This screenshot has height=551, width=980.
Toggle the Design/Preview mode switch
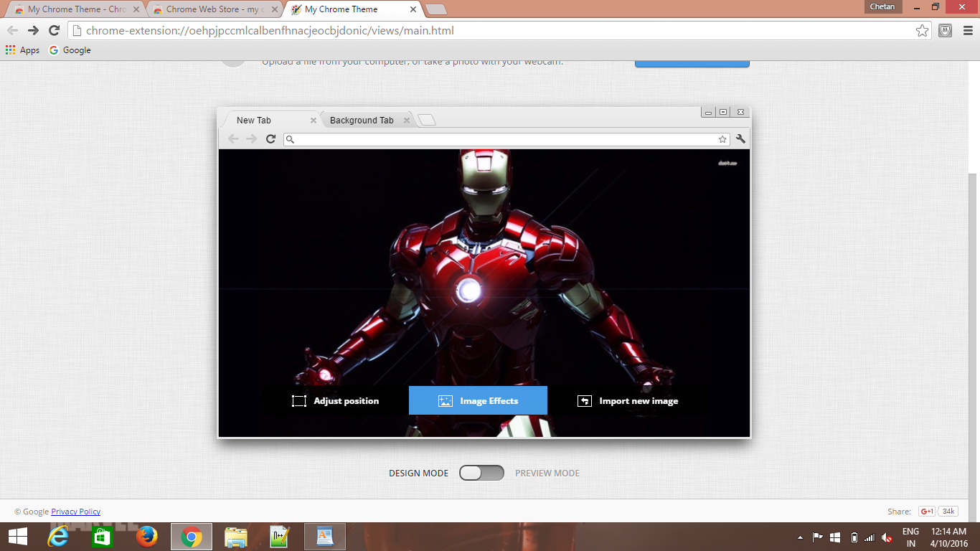pos(481,473)
